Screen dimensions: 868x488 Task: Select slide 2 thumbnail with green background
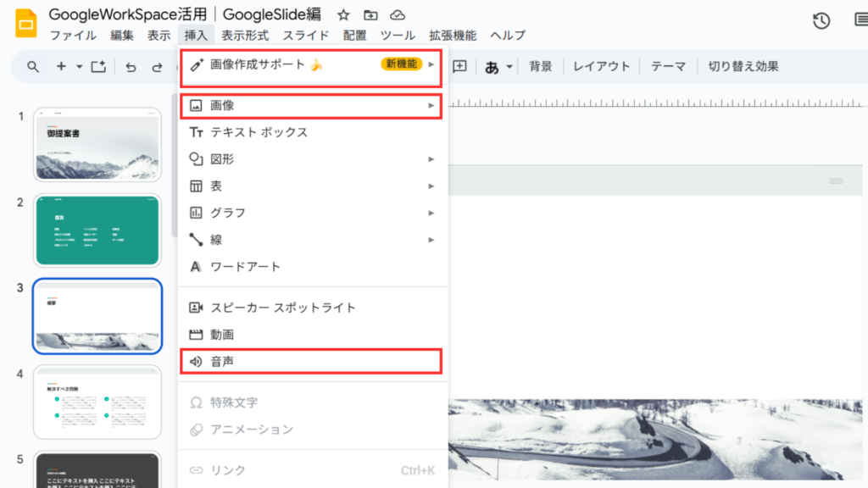pos(97,230)
